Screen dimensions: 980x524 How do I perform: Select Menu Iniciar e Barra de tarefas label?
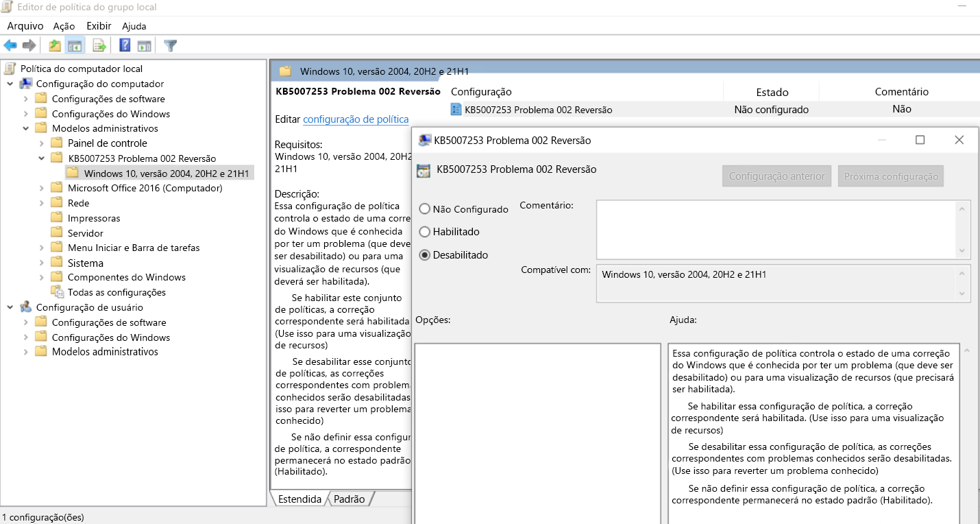point(134,248)
